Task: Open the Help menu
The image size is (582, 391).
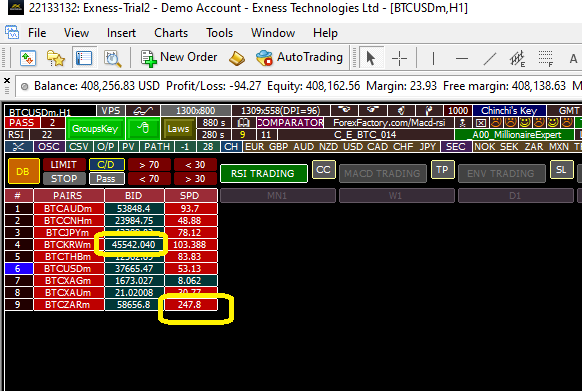Action: (x=325, y=33)
